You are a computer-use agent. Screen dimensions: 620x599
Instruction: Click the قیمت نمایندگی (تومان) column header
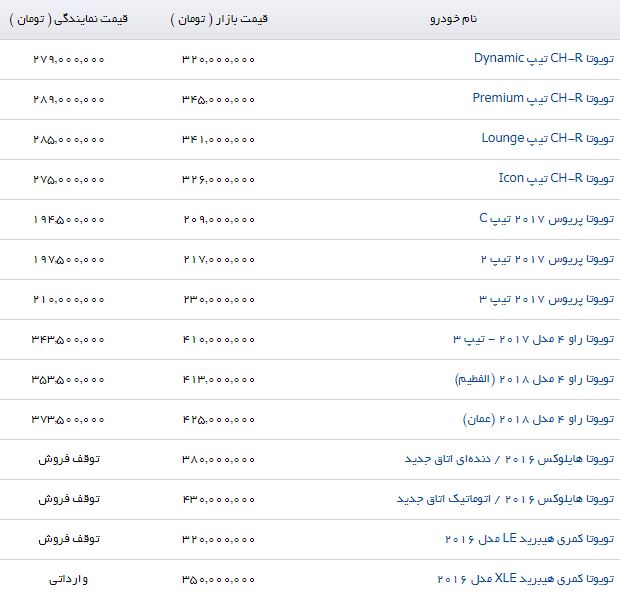[x=68, y=19]
